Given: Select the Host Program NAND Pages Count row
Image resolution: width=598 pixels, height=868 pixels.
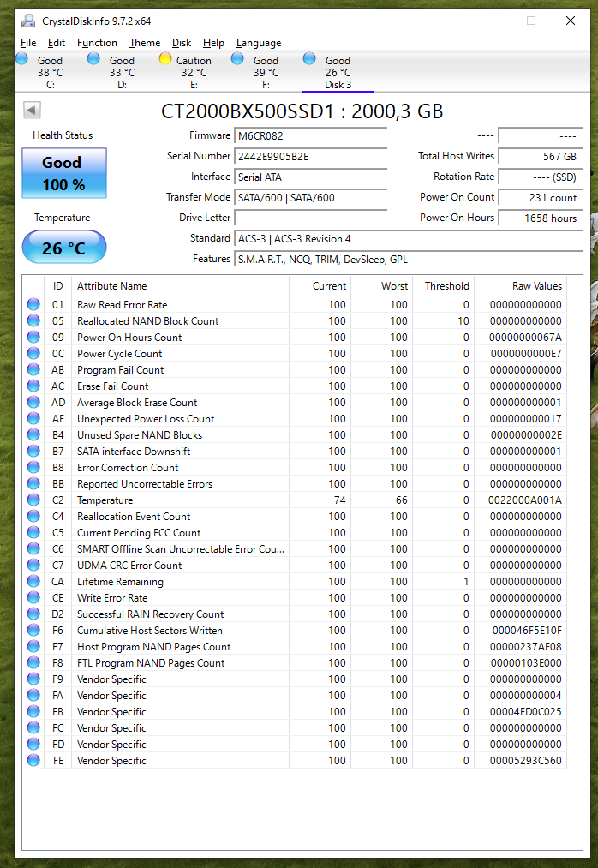Looking at the screenshot, I should tap(295, 647).
